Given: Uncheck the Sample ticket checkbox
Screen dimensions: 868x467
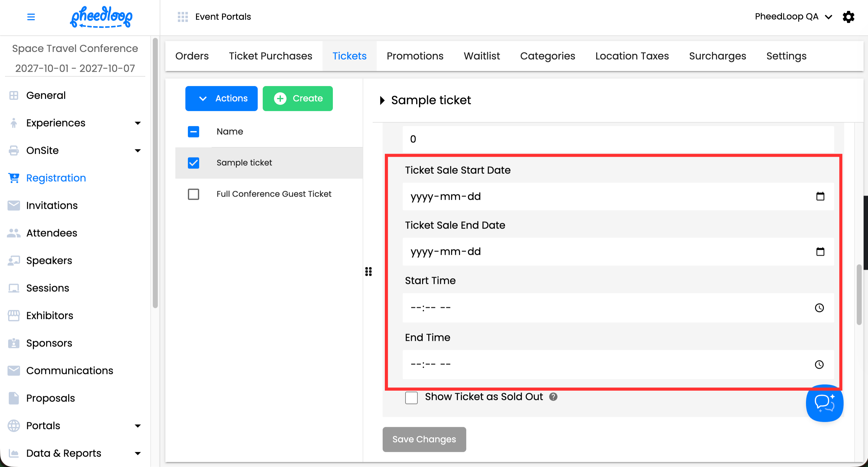Looking at the screenshot, I should [194, 163].
